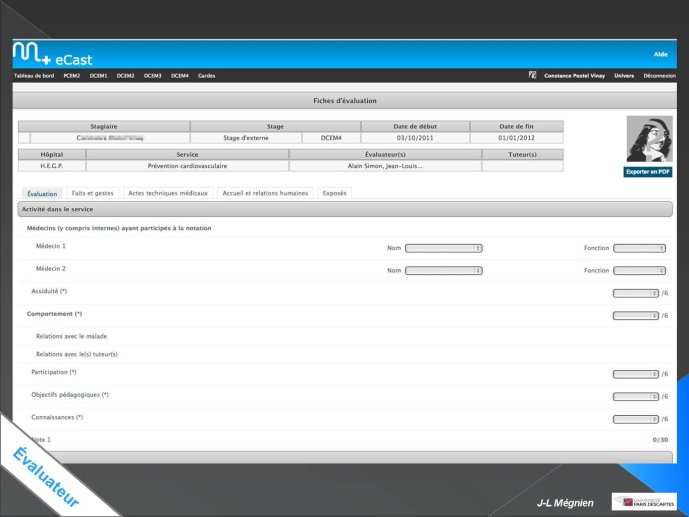Open the Médecin 2 Nom dropdown

tap(444, 271)
